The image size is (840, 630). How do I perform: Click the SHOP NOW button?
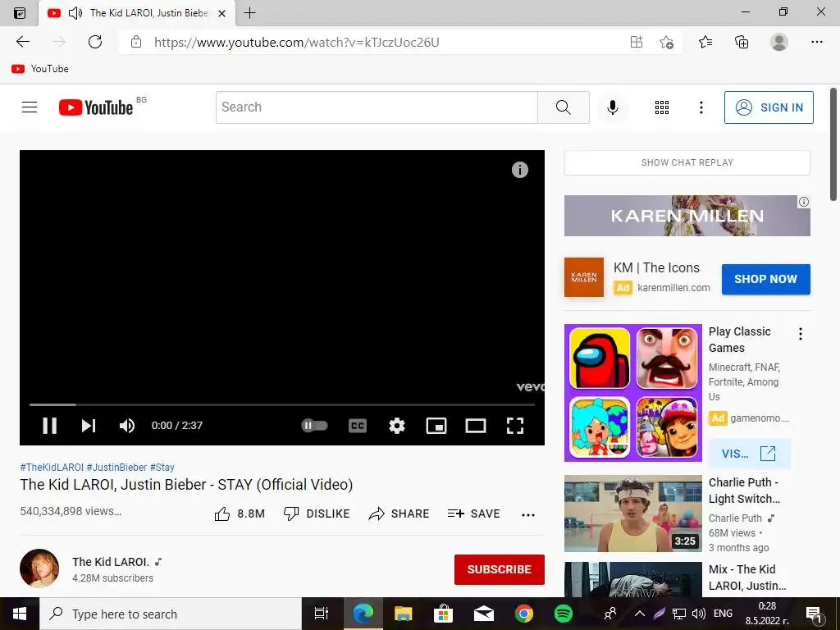tap(765, 279)
